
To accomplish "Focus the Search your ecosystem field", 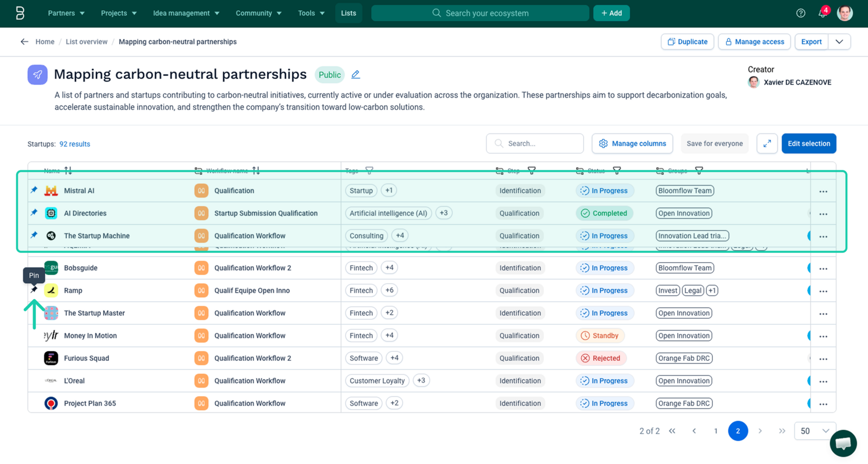I will coord(480,13).
